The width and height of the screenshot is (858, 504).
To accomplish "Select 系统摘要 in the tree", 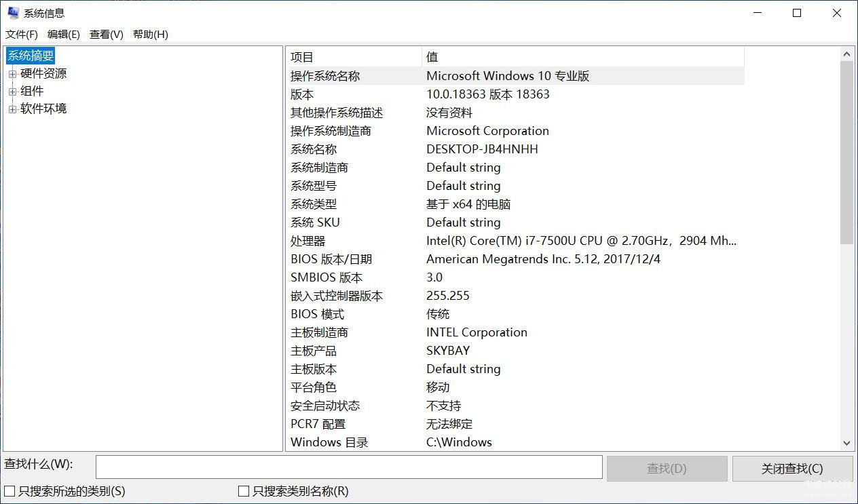I will pos(31,56).
